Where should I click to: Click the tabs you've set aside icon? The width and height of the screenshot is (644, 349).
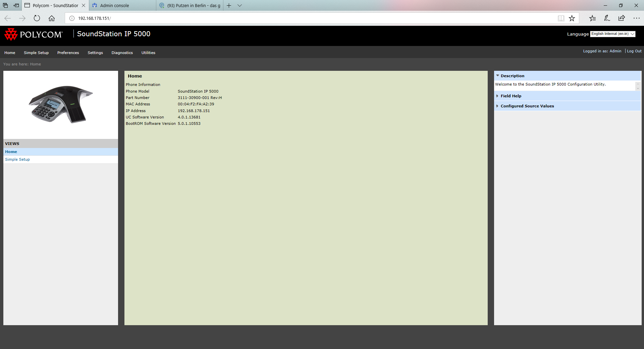[x=5, y=5]
